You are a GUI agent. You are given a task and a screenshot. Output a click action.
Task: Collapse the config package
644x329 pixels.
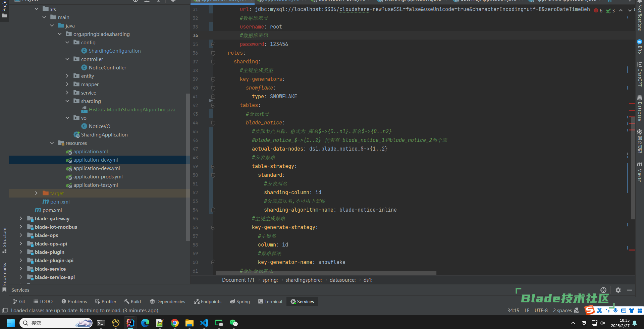[67, 43]
